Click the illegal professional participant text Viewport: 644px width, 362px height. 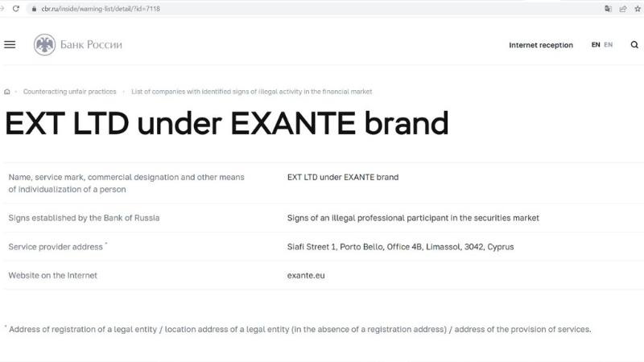[413, 218]
